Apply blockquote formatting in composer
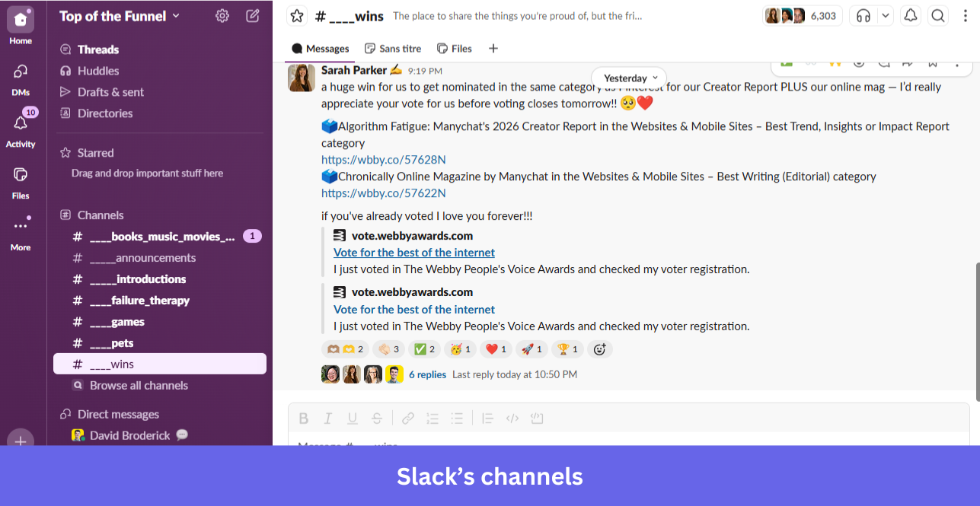 [x=488, y=418]
